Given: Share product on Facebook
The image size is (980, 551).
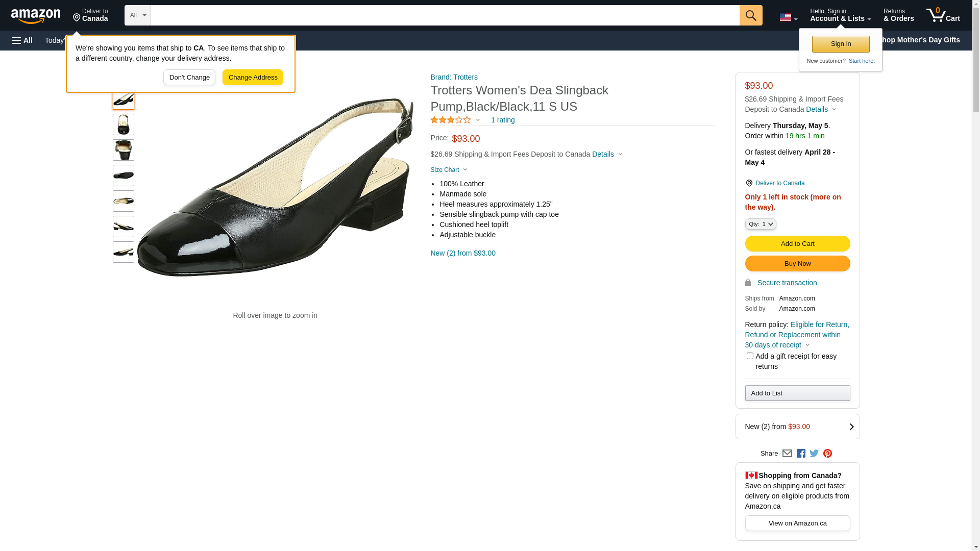Looking at the screenshot, I should [801, 454].
